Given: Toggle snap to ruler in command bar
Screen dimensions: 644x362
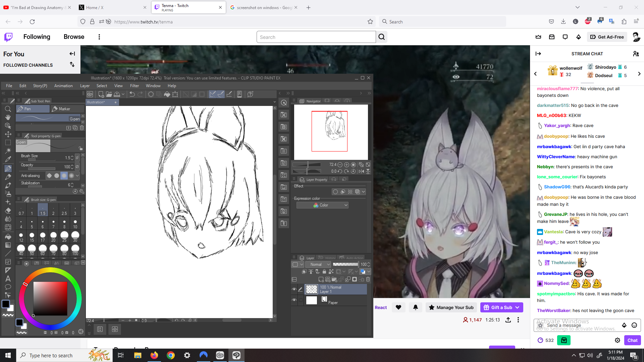Looking at the screenshot, I should click(213, 94).
